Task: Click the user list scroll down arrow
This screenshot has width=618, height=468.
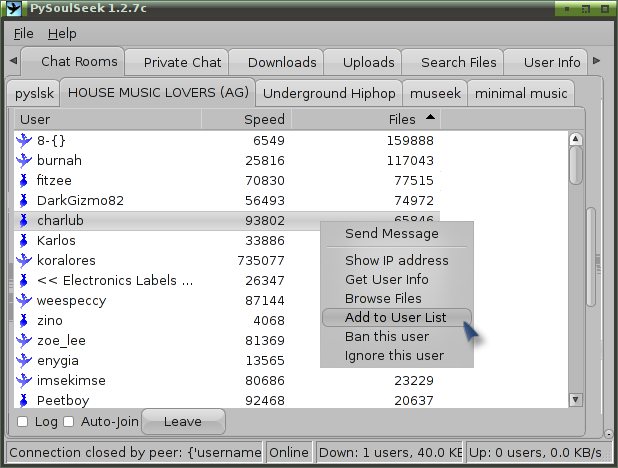Action: pos(575,400)
